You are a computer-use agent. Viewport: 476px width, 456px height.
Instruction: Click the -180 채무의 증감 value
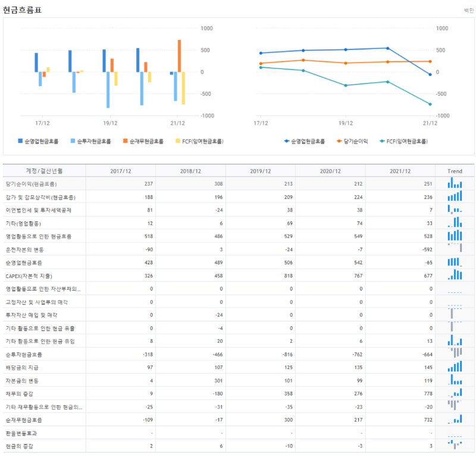tap(218, 393)
